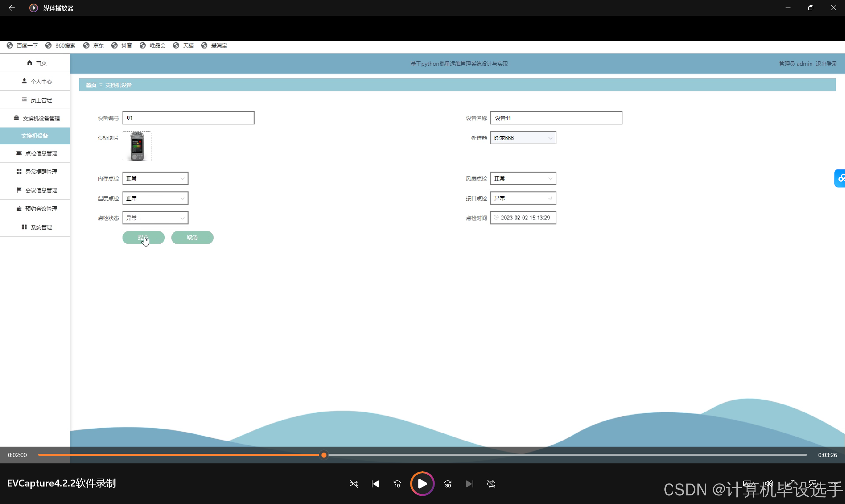Click the blue floating link icon

click(840, 178)
